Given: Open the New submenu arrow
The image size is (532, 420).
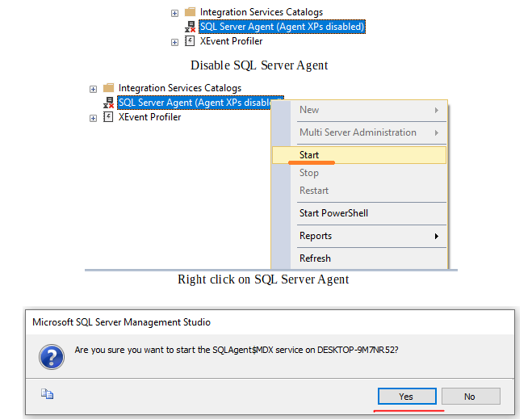Looking at the screenshot, I should click(437, 111).
